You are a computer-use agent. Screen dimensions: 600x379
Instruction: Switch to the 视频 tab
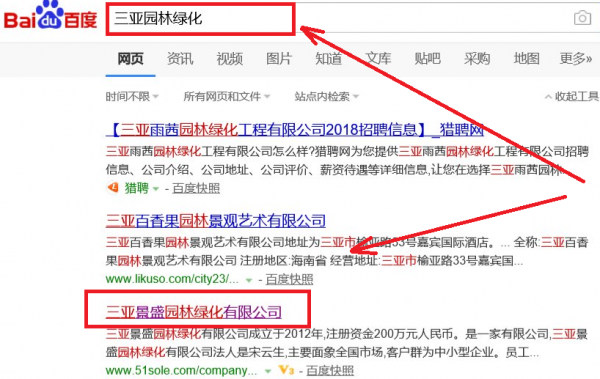pyautogui.click(x=230, y=59)
